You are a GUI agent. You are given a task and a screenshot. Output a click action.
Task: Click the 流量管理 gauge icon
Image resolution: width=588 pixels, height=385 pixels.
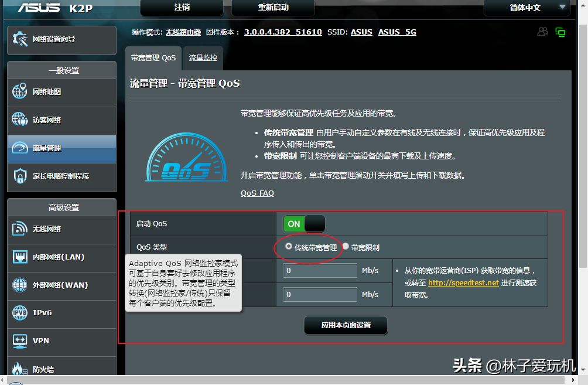[19, 148]
